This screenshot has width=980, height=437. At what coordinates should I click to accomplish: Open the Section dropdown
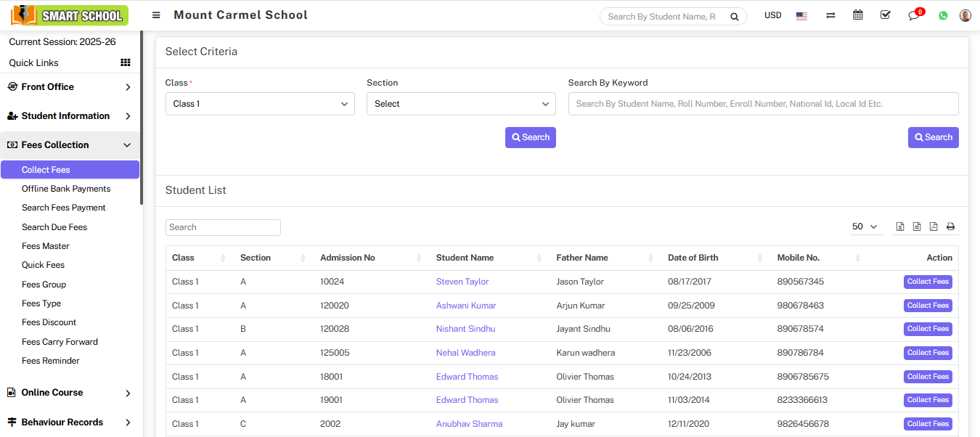pos(461,104)
